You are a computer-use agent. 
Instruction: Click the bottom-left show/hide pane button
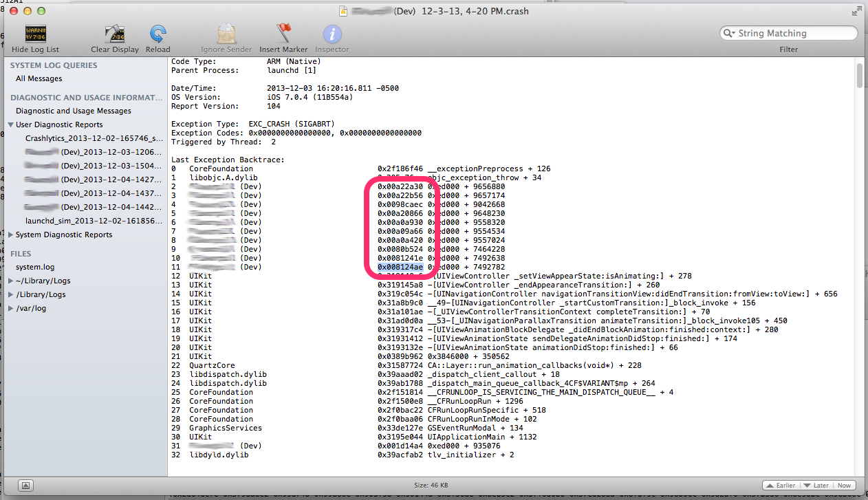point(24,486)
